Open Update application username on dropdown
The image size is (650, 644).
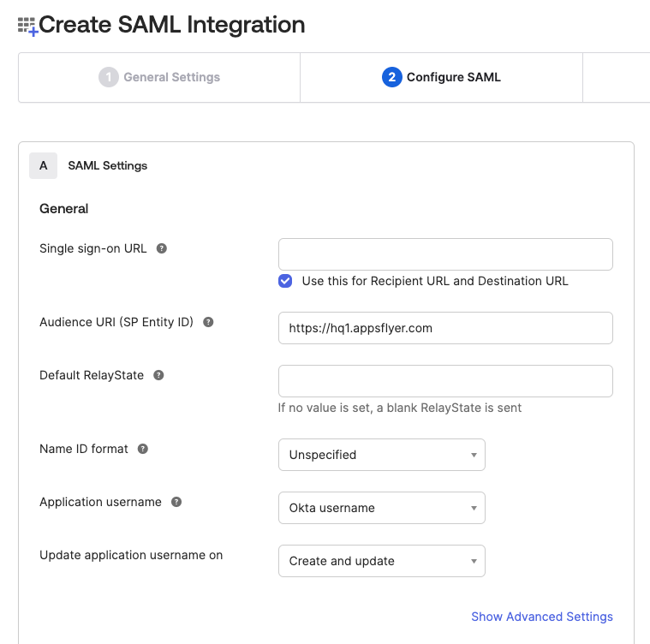(382, 561)
